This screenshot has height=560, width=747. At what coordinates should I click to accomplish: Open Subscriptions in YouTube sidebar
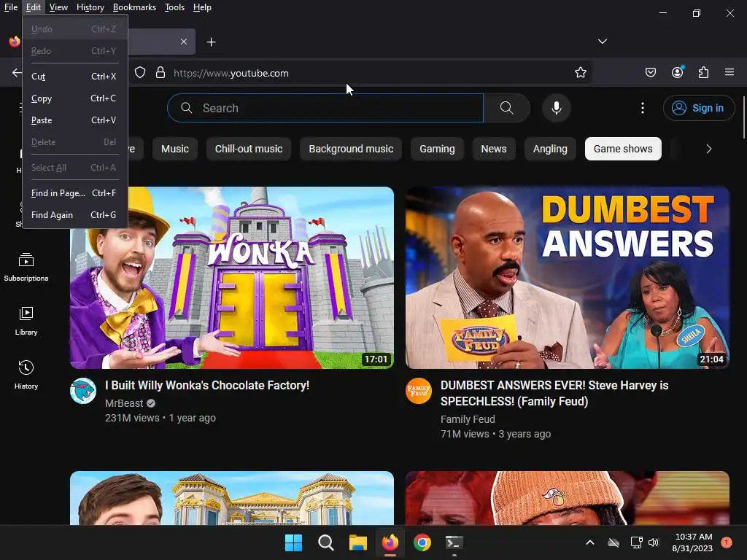tap(26, 267)
